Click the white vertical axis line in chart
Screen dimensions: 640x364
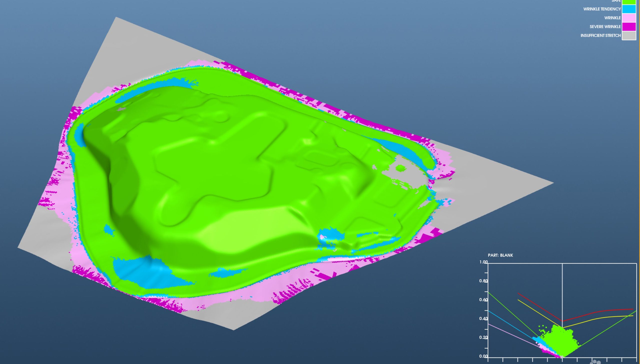pyautogui.click(x=562, y=287)
